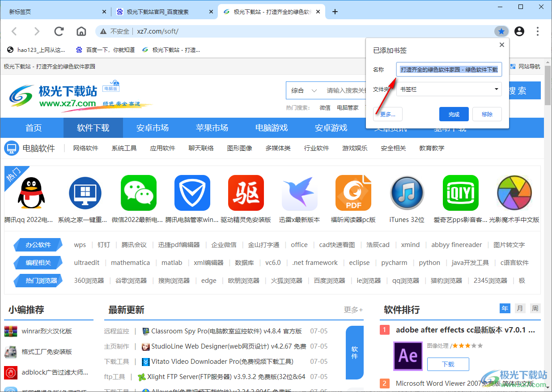Switch to the 新标签页 tab
Screen dimensions: 552x392
[x=49, y=12]
